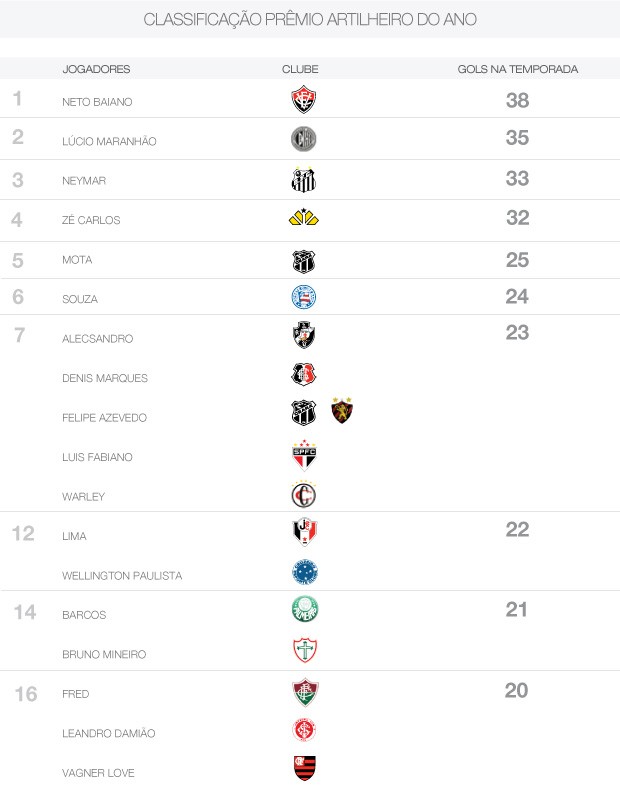
Task: Click the Bahia crest next to Souza
Action: [x=303, y=297]
